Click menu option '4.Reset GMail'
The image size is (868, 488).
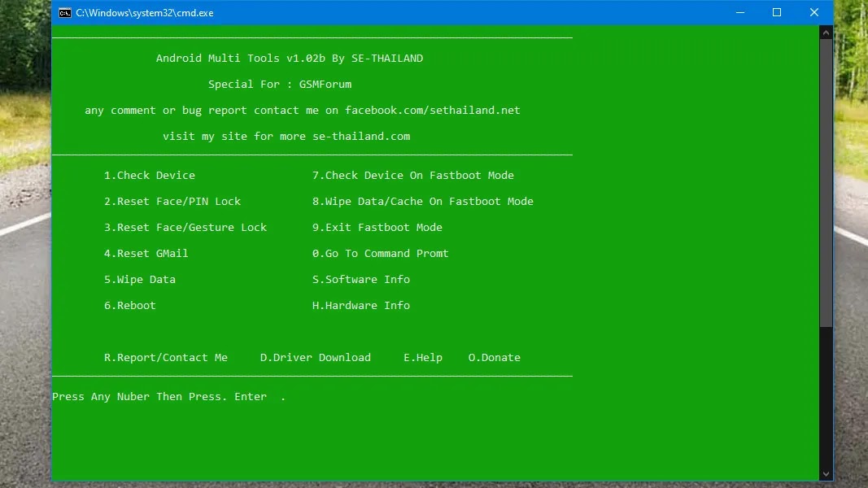tap(146, 254)
